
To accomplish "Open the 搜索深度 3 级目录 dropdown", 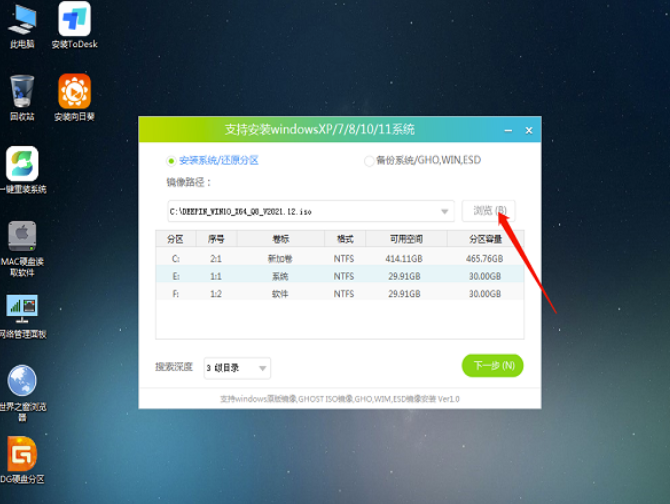I will click(237, 368).
